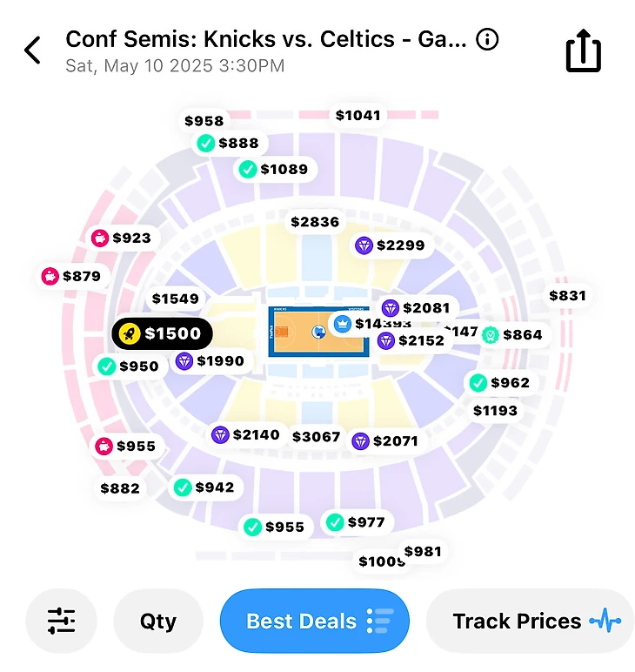Click the piggy bank icon at $923
The image size is (635, 672).
100,238
